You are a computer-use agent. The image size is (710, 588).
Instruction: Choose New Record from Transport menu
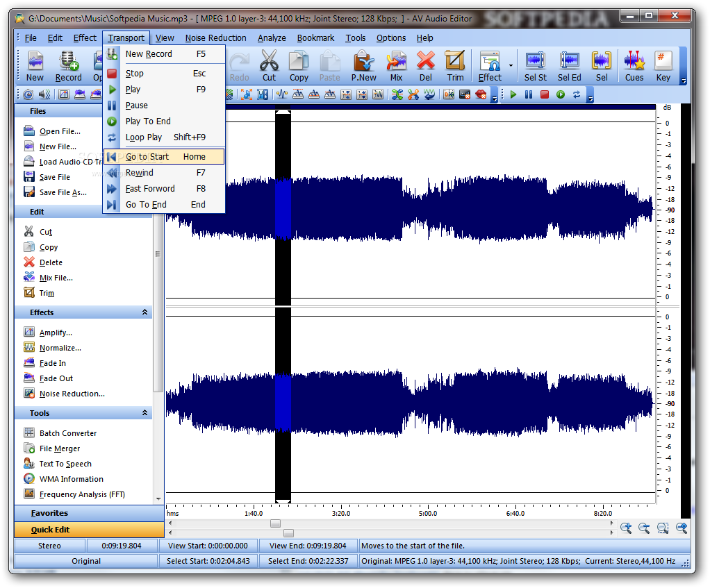164,54
